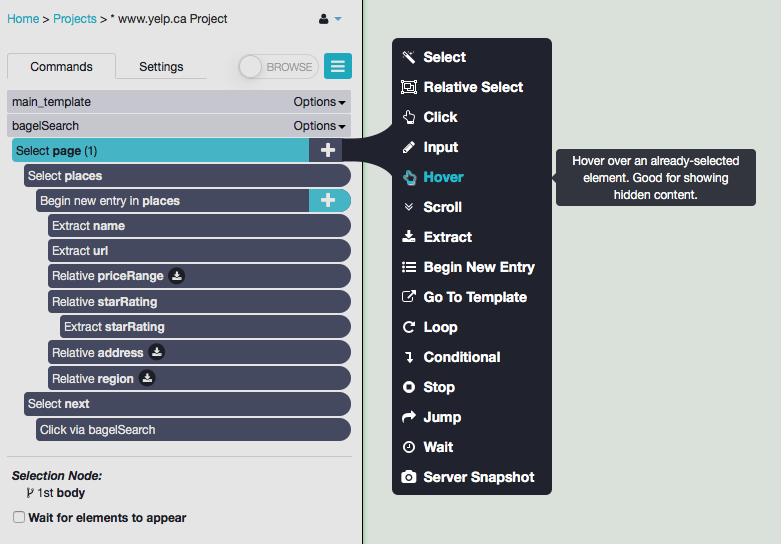Click download icon beside Relative priceRange

click(176, 275)
